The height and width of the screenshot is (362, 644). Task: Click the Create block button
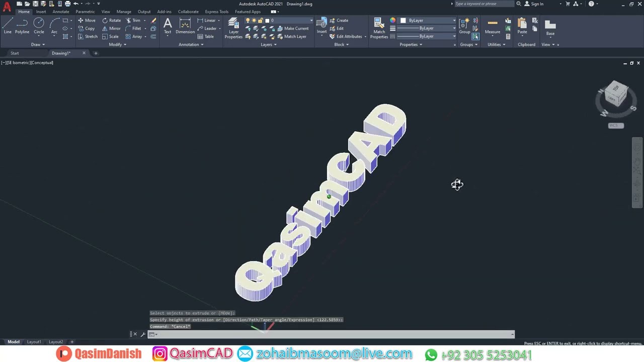(339, 21)
